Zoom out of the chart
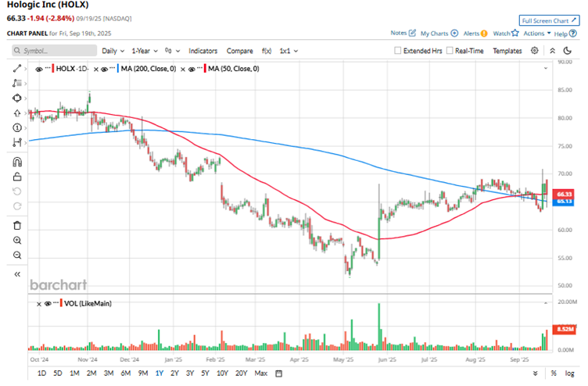 17,256
